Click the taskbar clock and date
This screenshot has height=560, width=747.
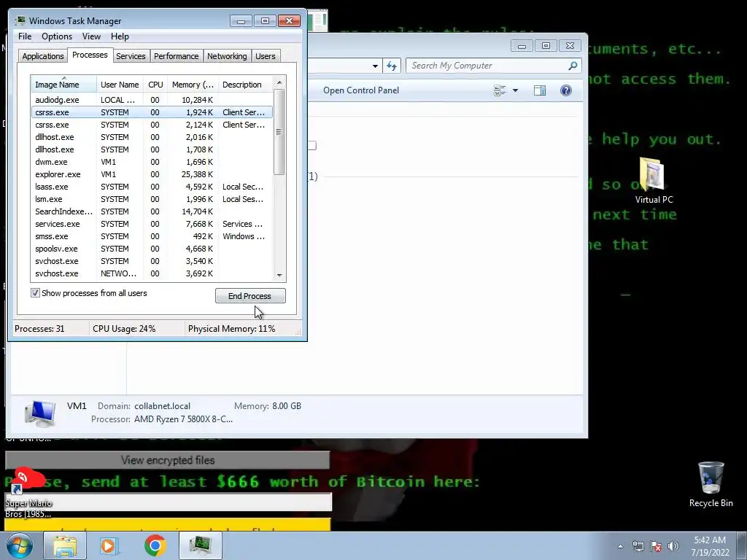click(710, 546)
